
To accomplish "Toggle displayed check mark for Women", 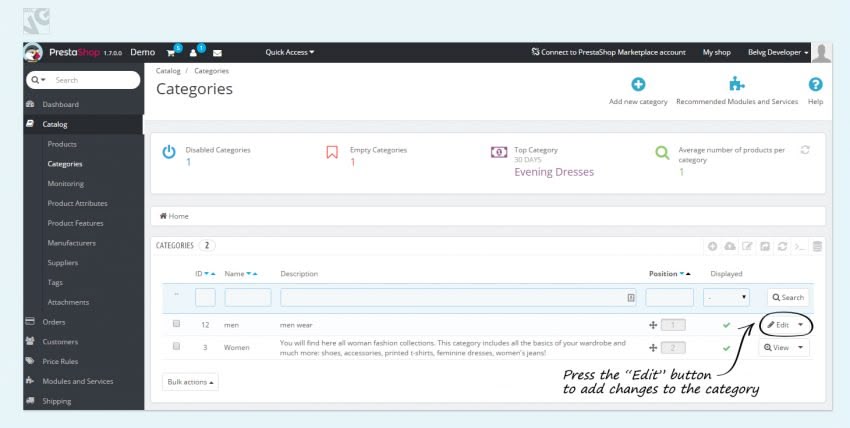I will point(726,348).
